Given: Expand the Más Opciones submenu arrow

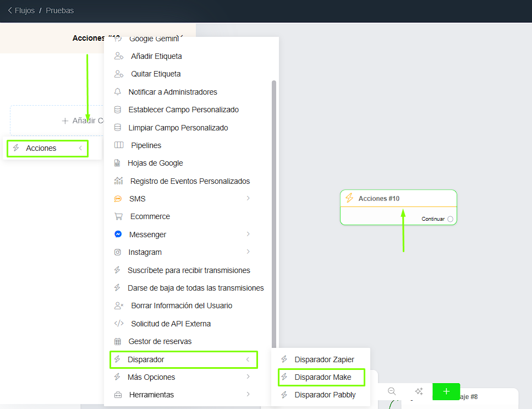Looking at the screenshot, I should [x=248, y=377].
